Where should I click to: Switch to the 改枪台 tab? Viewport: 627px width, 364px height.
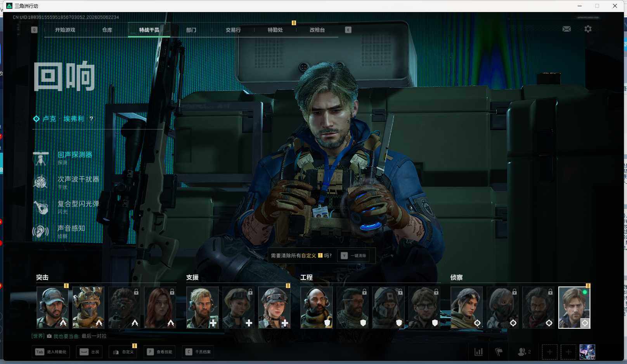pos(317,30)
